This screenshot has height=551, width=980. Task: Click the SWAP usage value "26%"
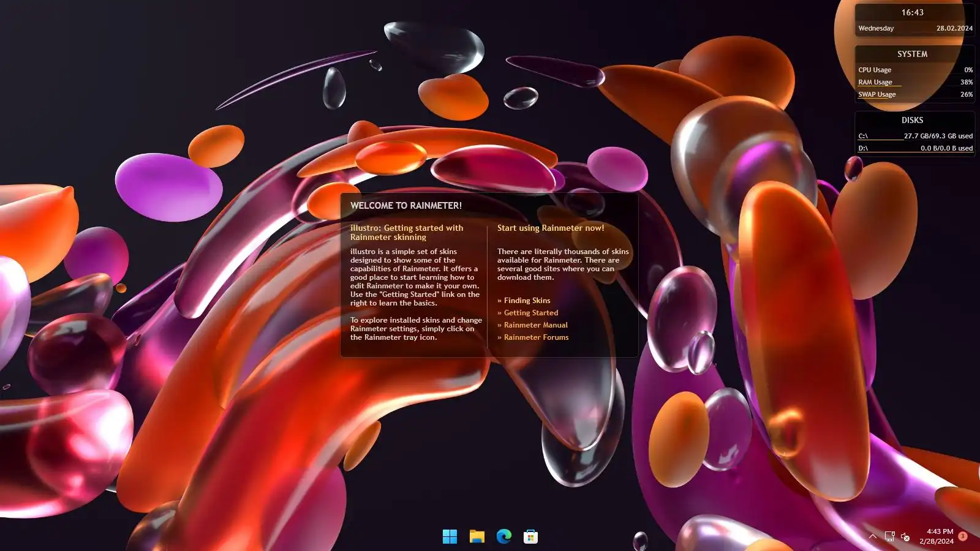click(x=967, y=94)
